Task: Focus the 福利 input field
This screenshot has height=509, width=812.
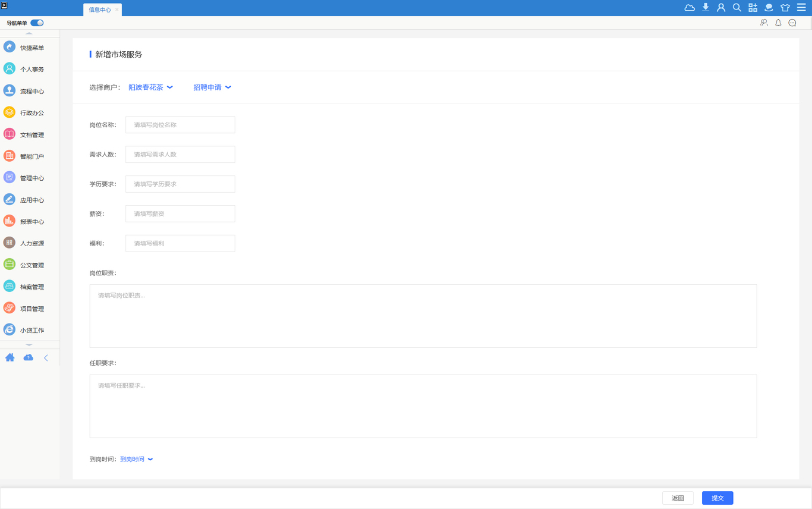Action: pos(180,243)
